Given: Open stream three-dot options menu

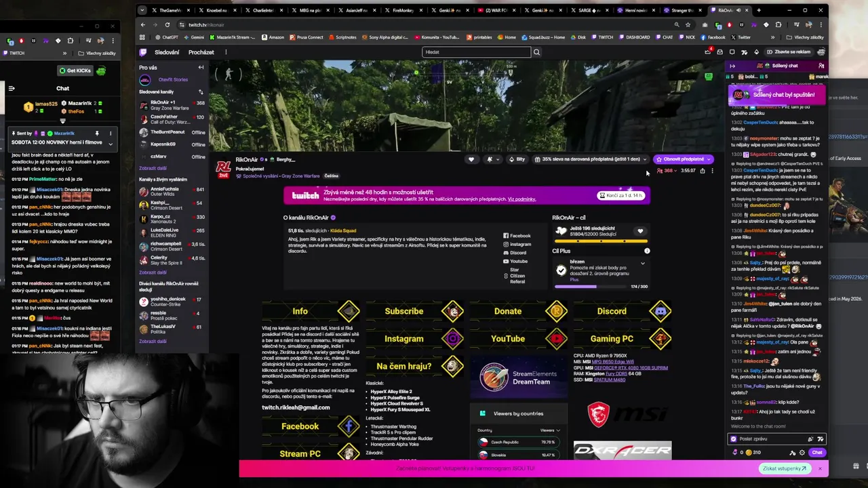Looking at the screenshot, I should click(711, 171).
